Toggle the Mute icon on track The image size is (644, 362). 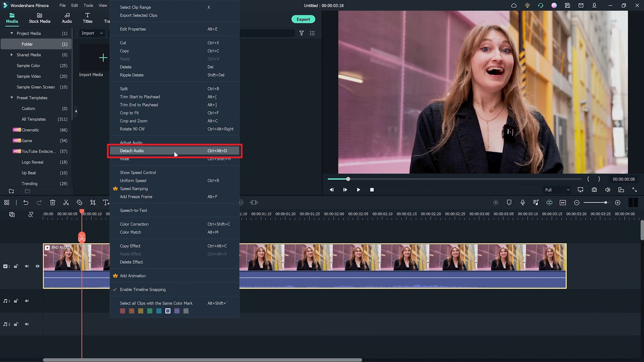point(26,266)
